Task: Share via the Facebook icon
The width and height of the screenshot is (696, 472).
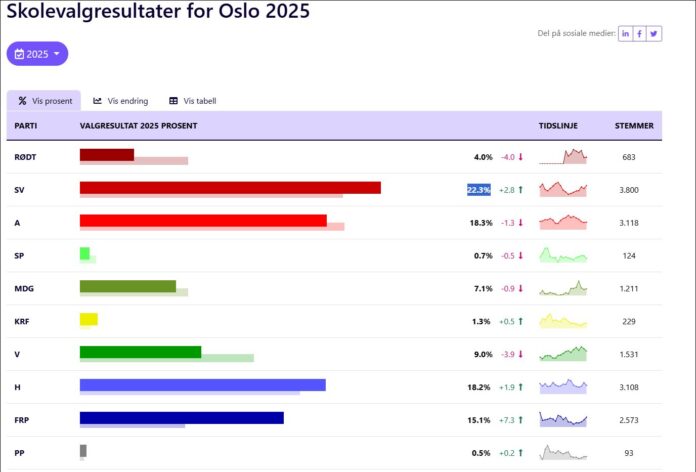Action: point(639,34)
